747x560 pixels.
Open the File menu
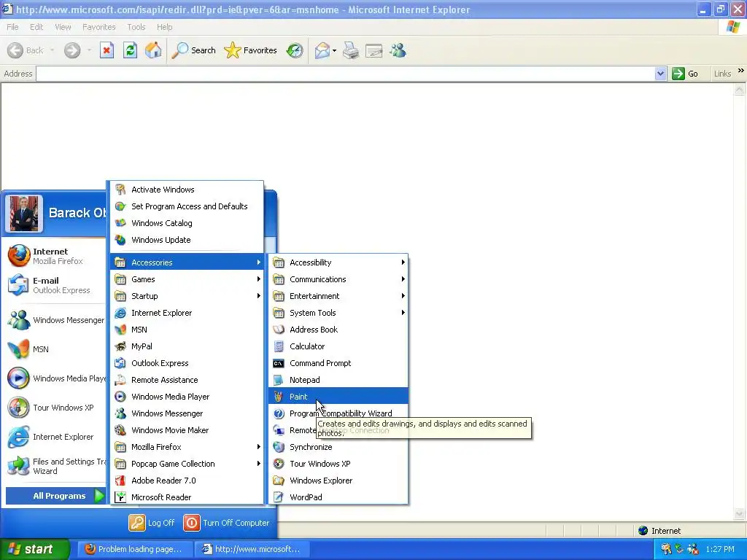coord(13,27)
